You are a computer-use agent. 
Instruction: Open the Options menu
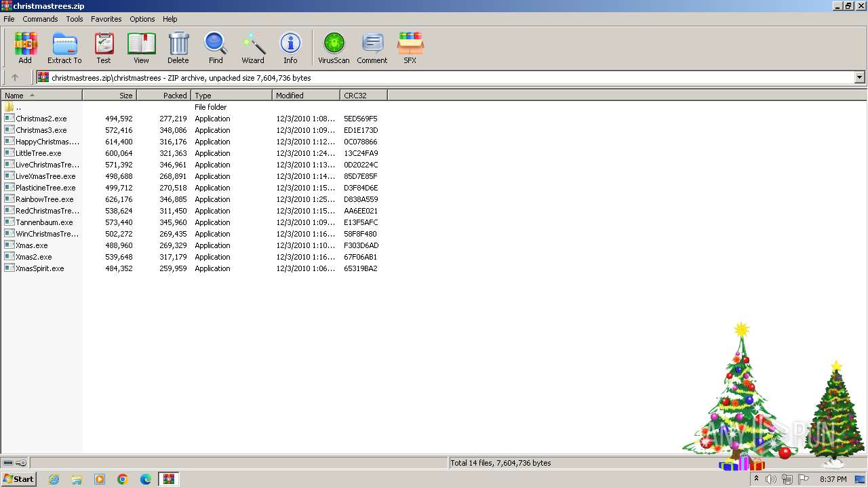pyautogui.click(x=142, y=19)
